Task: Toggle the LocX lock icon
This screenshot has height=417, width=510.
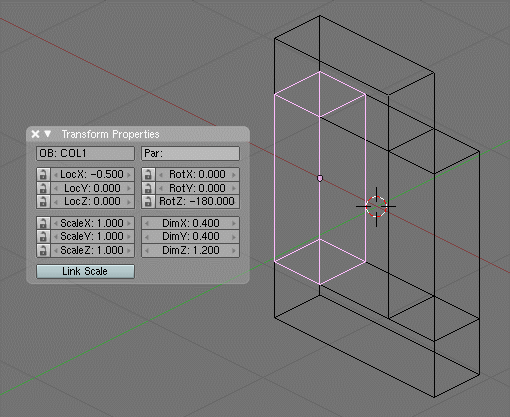Action: (43, 174)
